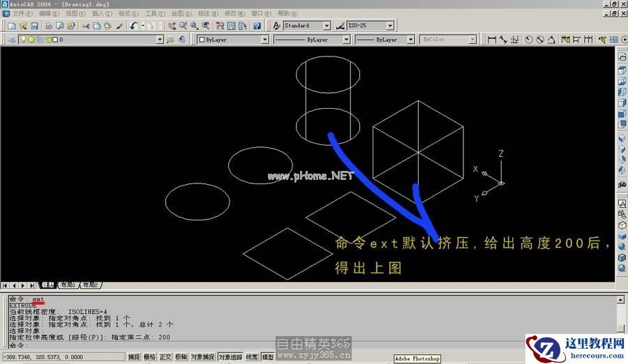
Task: Click the Paste icon
Action: tap(107, 26)
